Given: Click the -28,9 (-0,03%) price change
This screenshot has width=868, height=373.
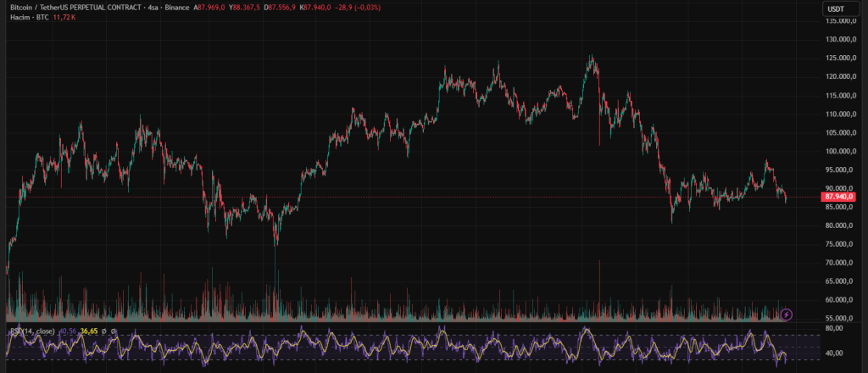Looking at the screenshot, I should (x=357, y=7).
